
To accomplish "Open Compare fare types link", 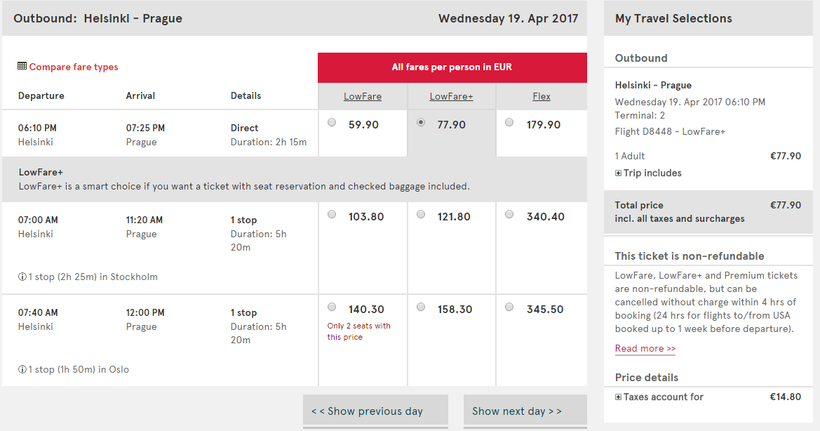I will point(73,67).
